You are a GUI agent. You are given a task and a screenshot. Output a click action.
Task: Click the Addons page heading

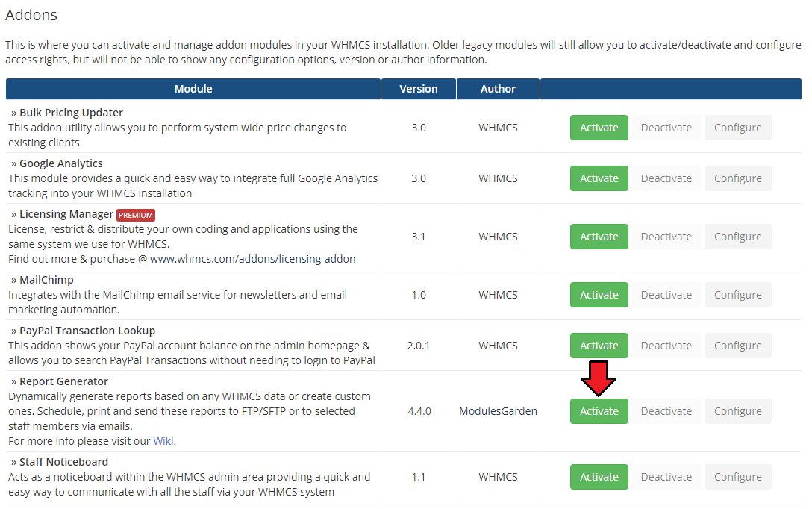31,15
